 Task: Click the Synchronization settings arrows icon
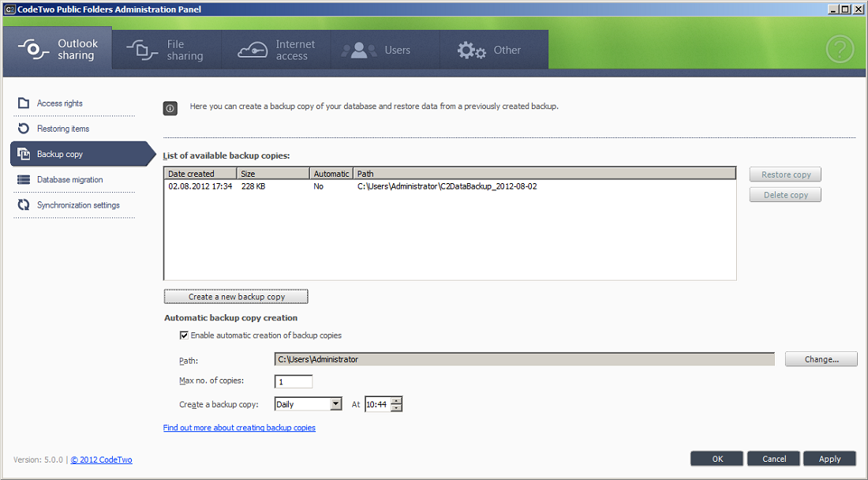pyautogui.click(x=23, y=204)
